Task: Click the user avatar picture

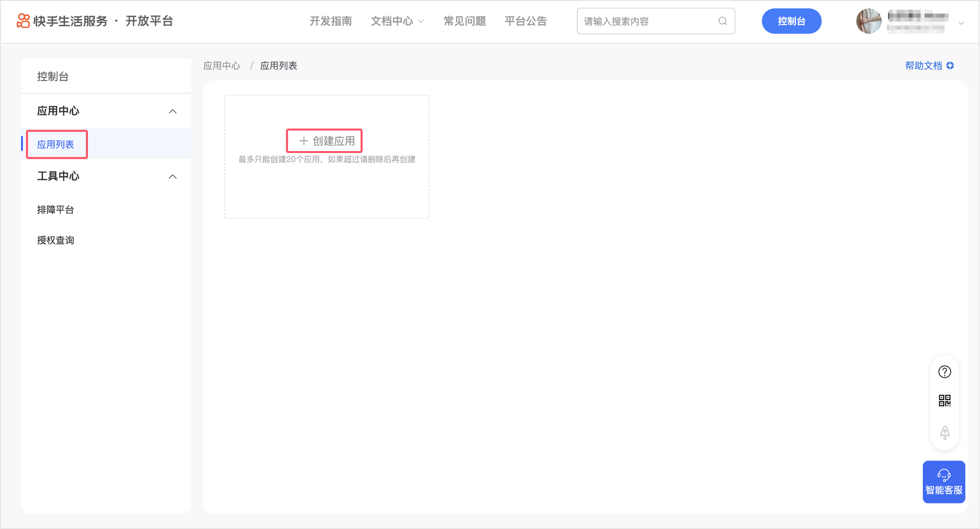Action: [x=869, y=21]
